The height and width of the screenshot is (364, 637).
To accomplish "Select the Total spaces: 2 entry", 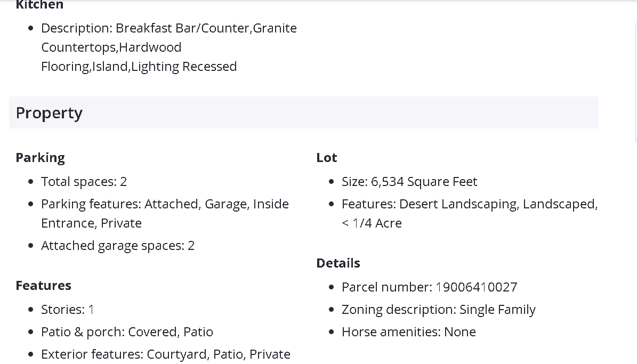I will coord(84,182).
